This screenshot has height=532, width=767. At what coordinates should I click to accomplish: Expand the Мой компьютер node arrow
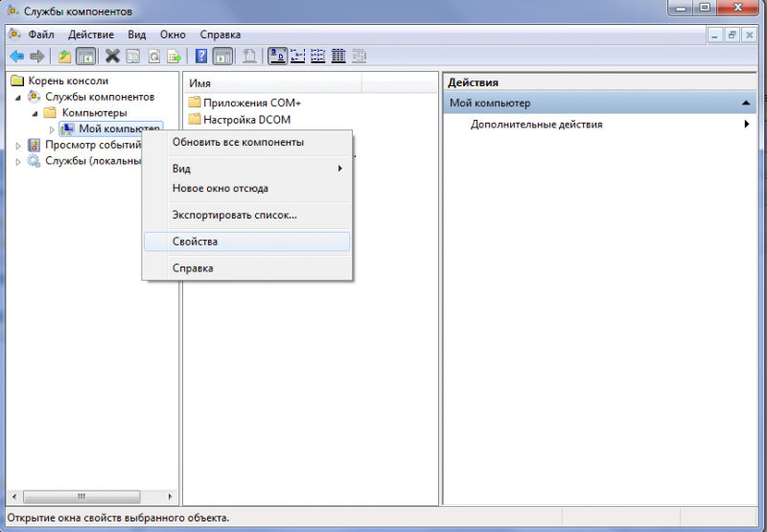click(x=52, y=129)
